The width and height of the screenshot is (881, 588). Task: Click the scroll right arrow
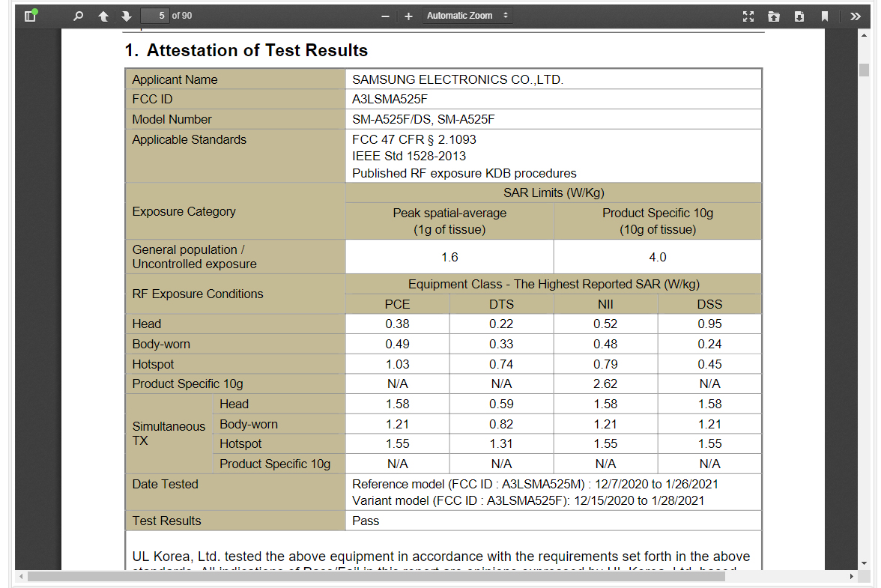coord(851,576)
